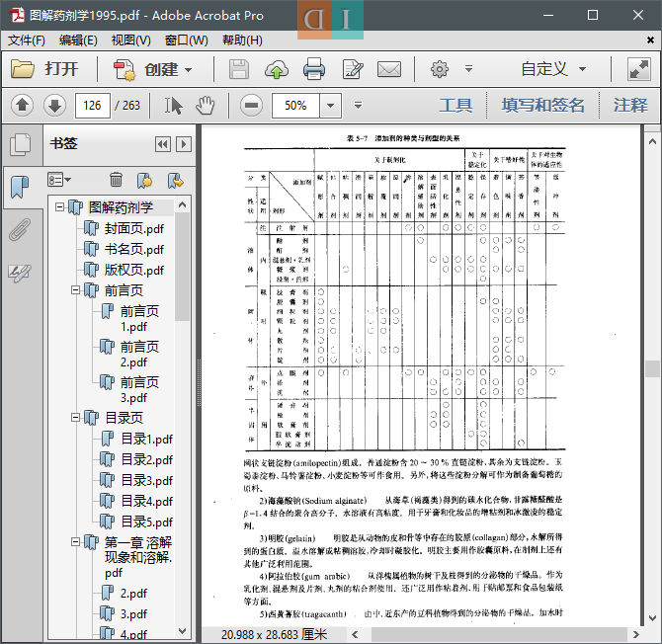Image resolution: width=662 pixels, height=644 pixels.
Task: Collapse the 前言页 bookmark group
Action: tap(75, 290)
